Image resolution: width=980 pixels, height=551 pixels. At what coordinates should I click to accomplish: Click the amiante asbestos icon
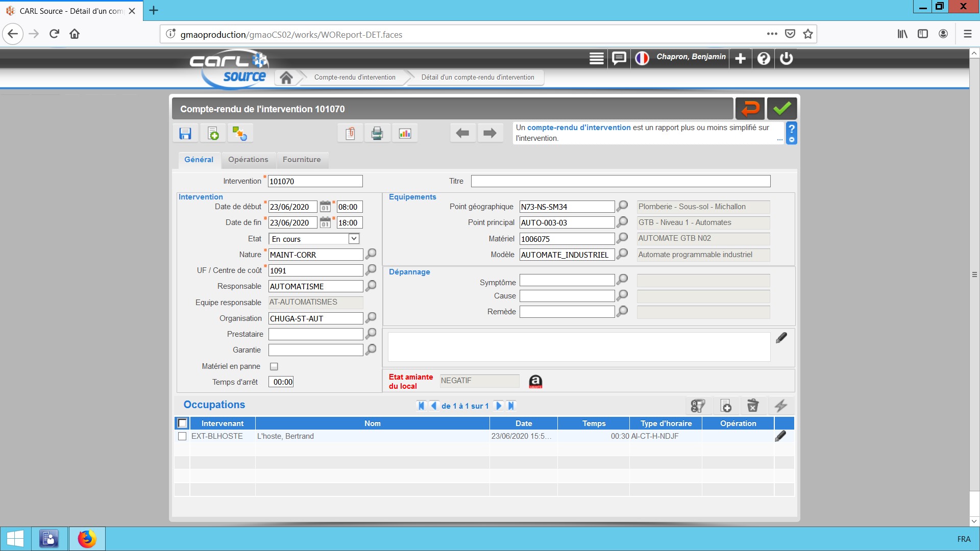point(535,382)
